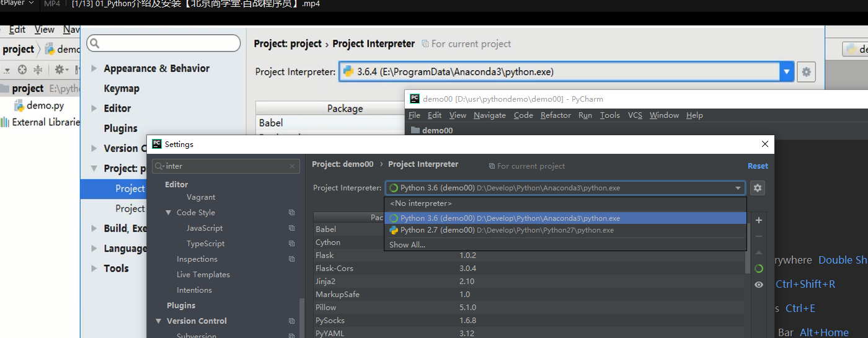Click the scroll-from-source target icon in project toolbar
Screen dimensions: 868x338
(x=22, y=69)
